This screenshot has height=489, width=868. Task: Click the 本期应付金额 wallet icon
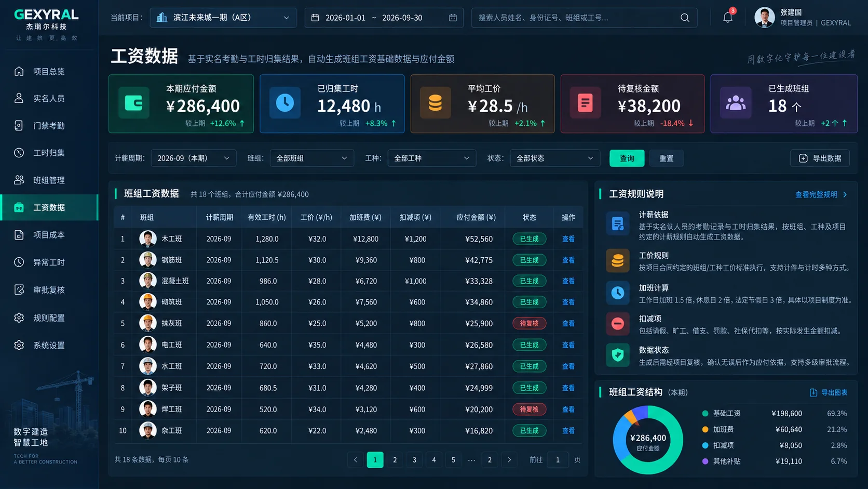coord(134,103)
